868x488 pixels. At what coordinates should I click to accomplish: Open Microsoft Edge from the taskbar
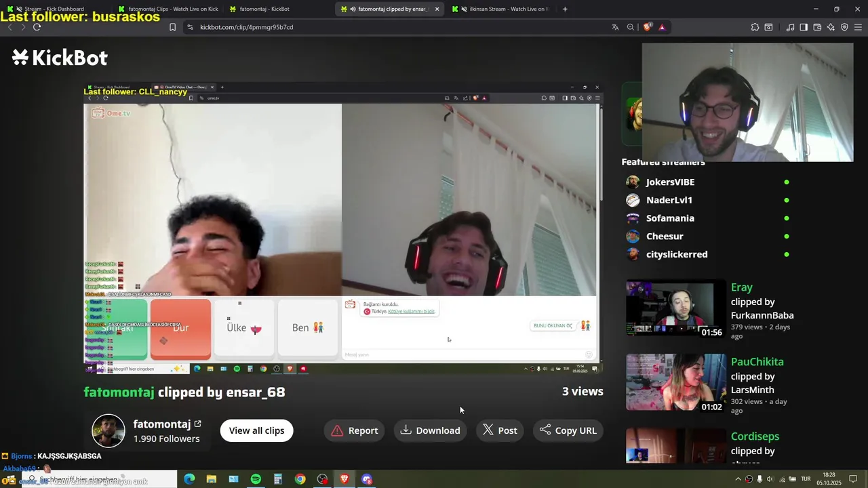click(189, 479)
